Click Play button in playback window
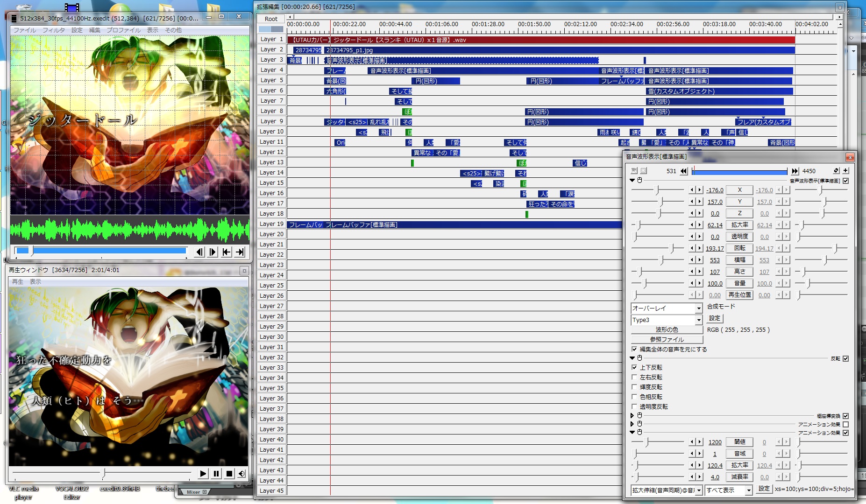Viewport: 866px width, 504px height. tap(203, 474)
